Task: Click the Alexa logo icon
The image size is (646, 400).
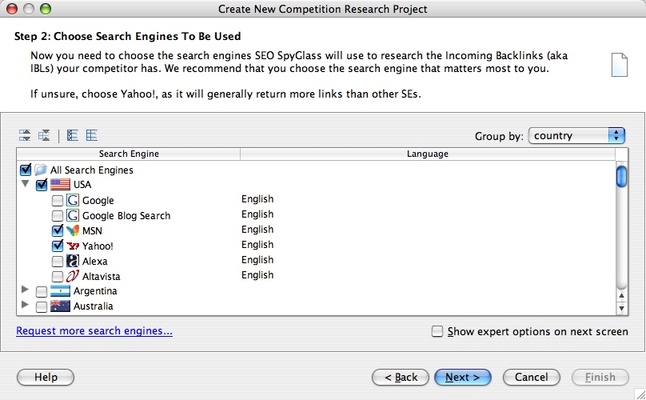Action: (x=73, y=261)
